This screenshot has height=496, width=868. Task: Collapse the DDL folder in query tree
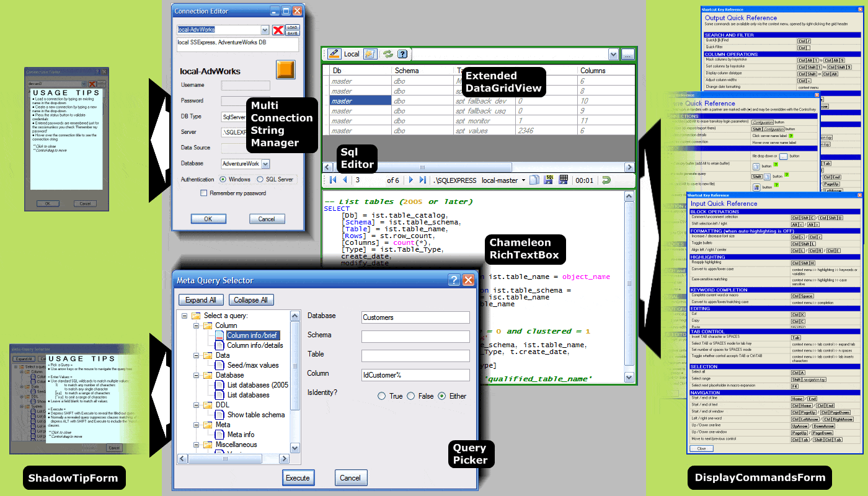pos(196,405)
